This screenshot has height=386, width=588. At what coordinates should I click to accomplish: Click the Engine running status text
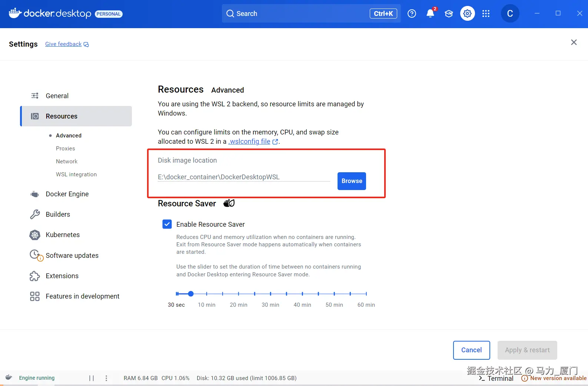tap(37, 378)
